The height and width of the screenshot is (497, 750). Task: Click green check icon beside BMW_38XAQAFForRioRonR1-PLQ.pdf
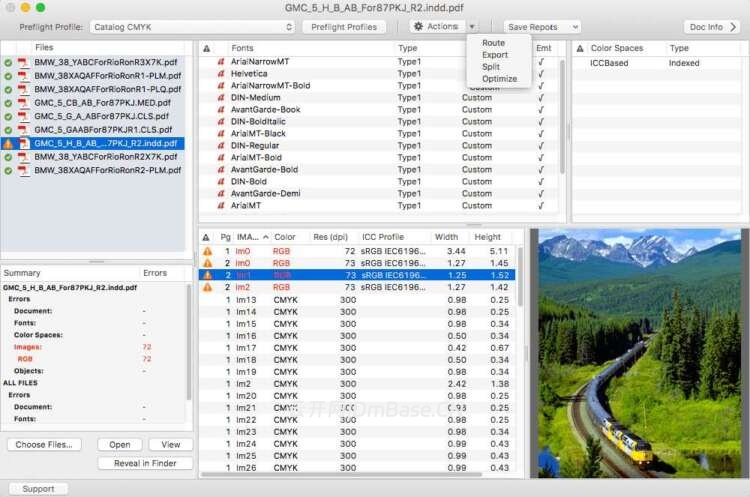[x=8, y=89]
